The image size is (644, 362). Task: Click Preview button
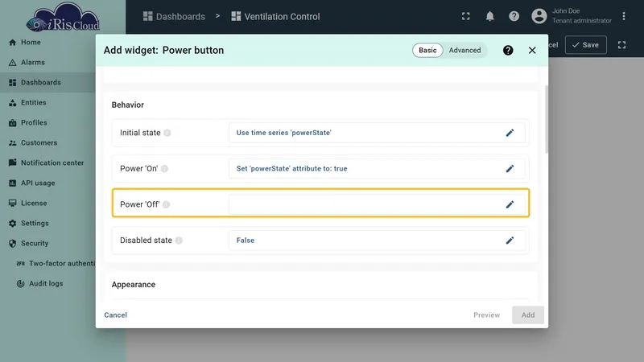click(487, 315)
